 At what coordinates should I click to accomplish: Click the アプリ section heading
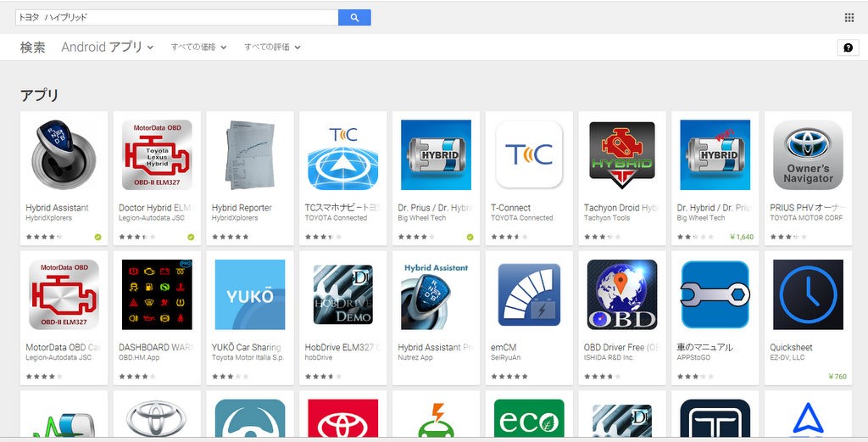(39, 95)
